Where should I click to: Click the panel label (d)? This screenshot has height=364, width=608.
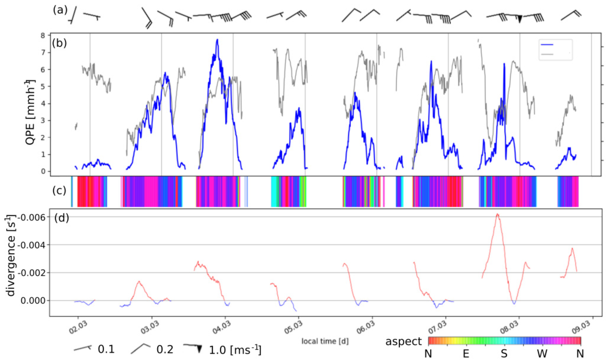[x=61, y=218]
